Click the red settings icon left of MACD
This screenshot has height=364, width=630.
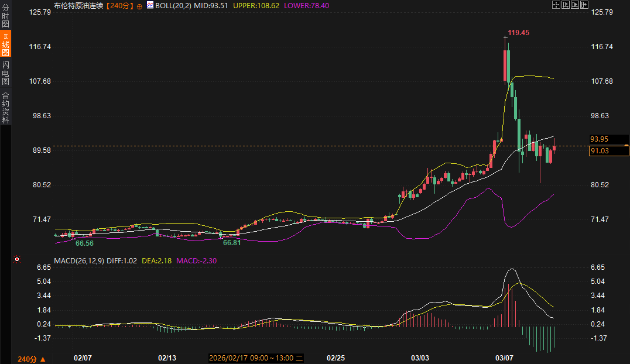(17, 259)
